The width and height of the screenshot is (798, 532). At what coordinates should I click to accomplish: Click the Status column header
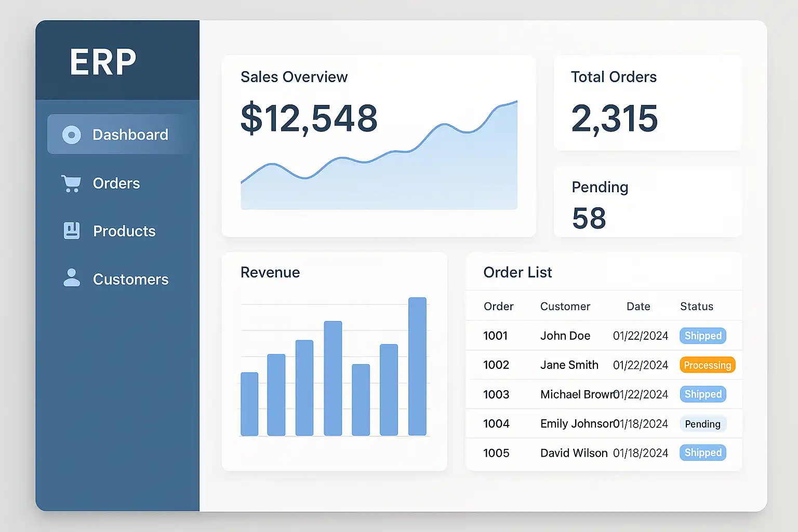[696, 307]
